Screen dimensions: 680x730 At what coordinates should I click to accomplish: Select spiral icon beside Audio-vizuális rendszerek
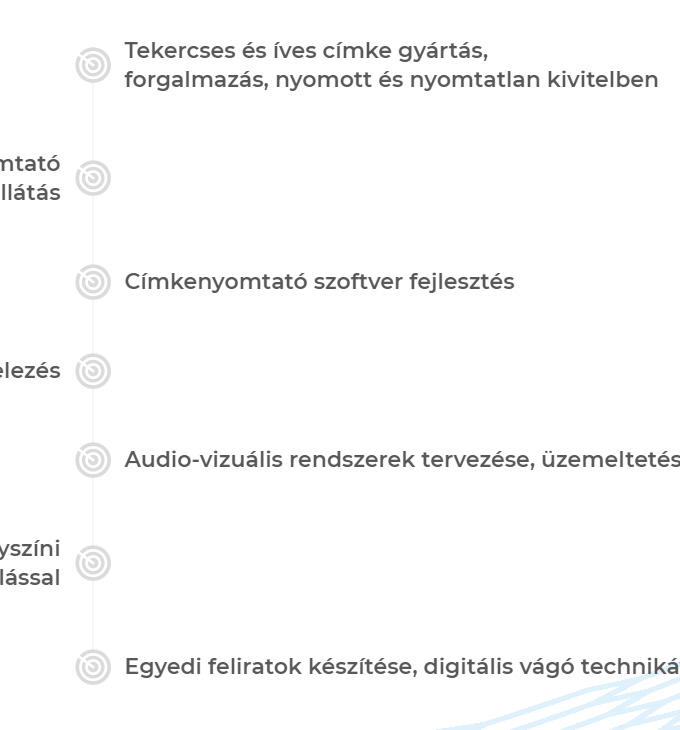(x=93, y=460)
